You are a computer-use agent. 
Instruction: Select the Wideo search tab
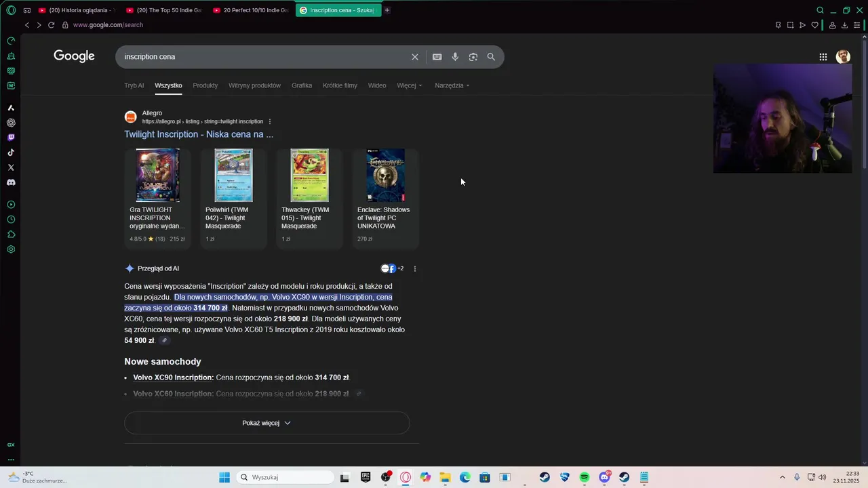click(x=377, y=85)
